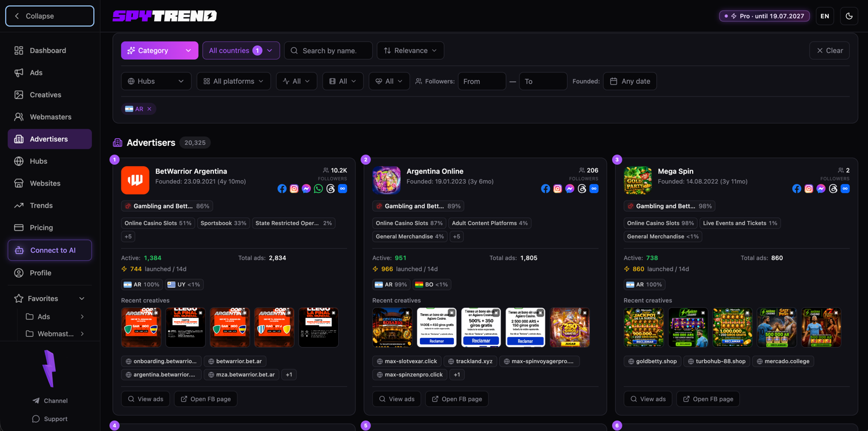Click the Followers From field
This screenshot has width=868, height=431.
coord(482,81)
